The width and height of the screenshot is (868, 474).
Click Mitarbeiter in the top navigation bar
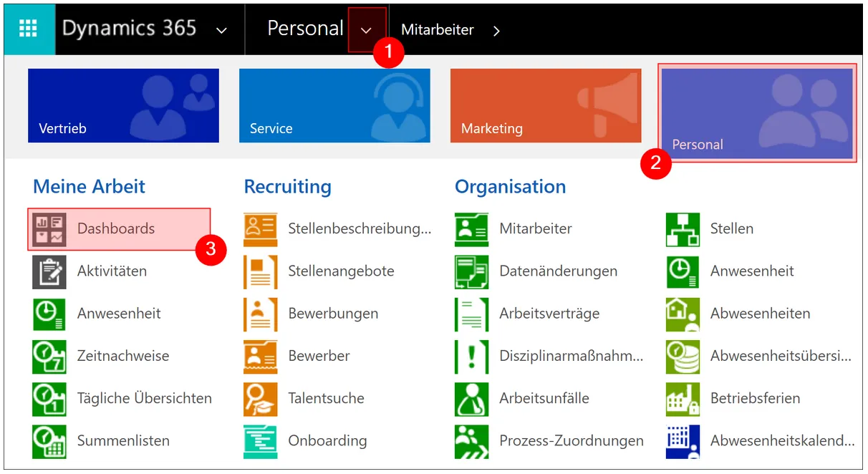tap(438, 29)
